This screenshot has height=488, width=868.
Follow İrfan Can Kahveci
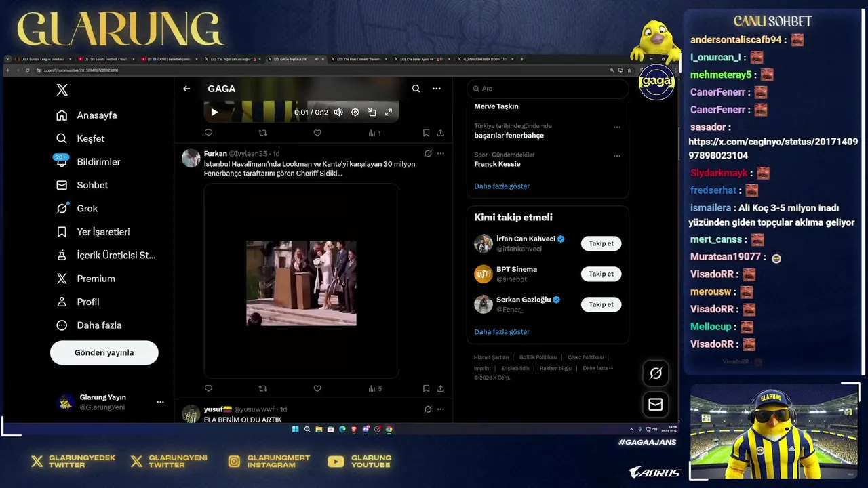coord(601,243)
